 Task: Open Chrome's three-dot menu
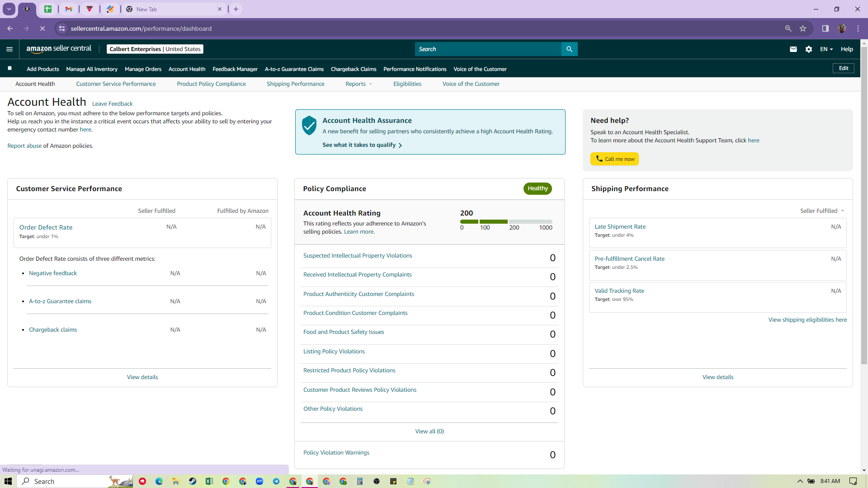click(858, 28)
